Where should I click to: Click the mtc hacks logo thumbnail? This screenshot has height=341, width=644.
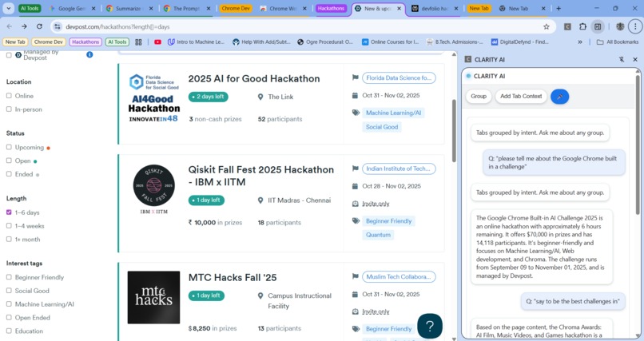coord(153,298)
